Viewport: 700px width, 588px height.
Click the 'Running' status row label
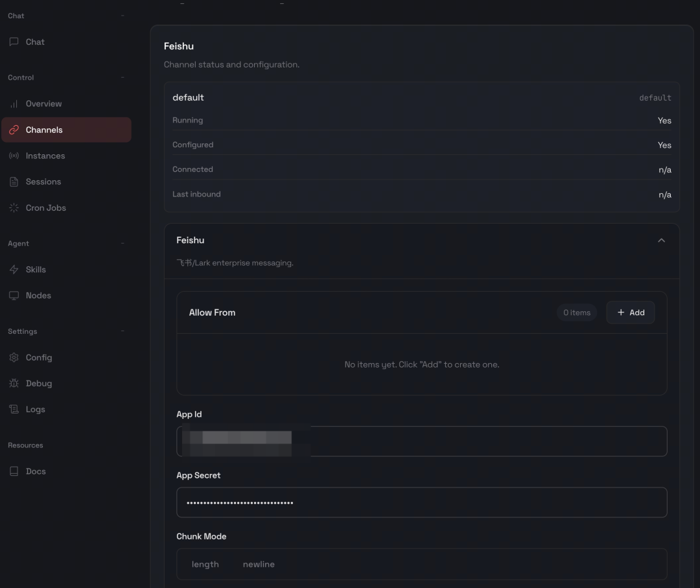coord(187,120)
